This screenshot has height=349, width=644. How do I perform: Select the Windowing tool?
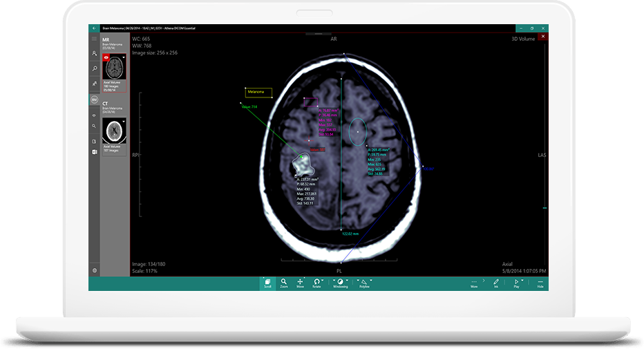(340, 283)
